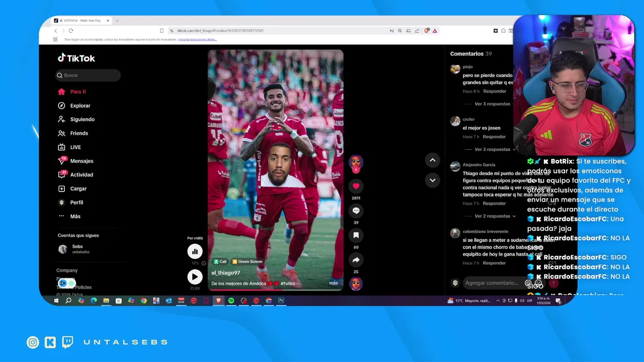Open the Friends section
644x362 pixels.
coord(73,133)
